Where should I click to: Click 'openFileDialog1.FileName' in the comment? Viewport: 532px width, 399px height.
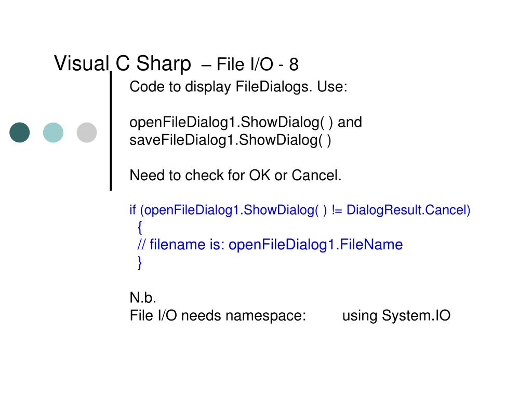tap(316, 245)
